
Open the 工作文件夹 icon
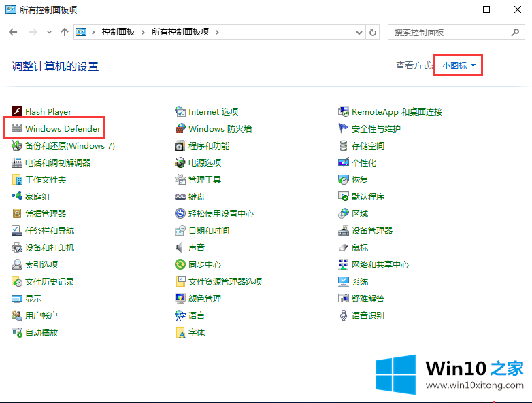tap(16, 179)
